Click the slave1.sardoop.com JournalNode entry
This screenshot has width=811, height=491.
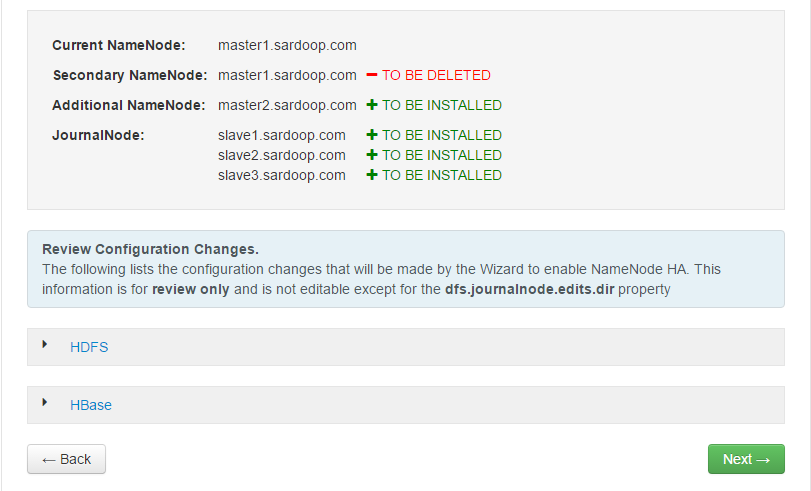282,135
